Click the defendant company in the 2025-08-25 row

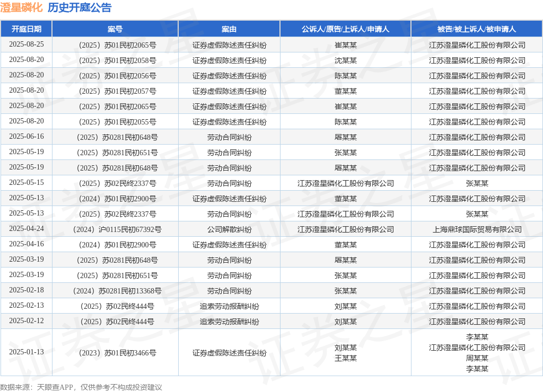click(477, 45)
